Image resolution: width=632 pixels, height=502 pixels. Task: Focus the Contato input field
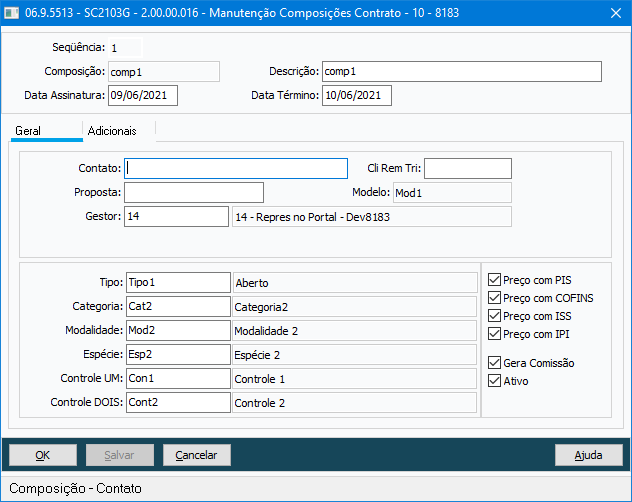pos(236,169)
